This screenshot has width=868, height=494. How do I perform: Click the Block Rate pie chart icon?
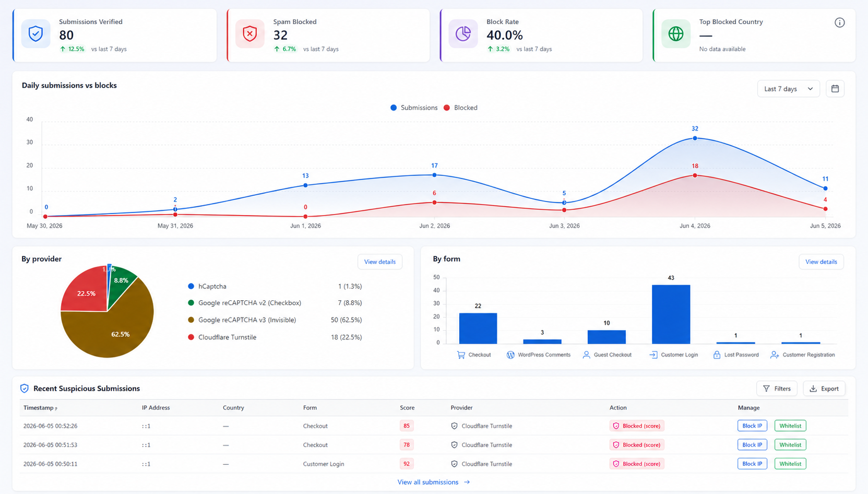point(463,34)
